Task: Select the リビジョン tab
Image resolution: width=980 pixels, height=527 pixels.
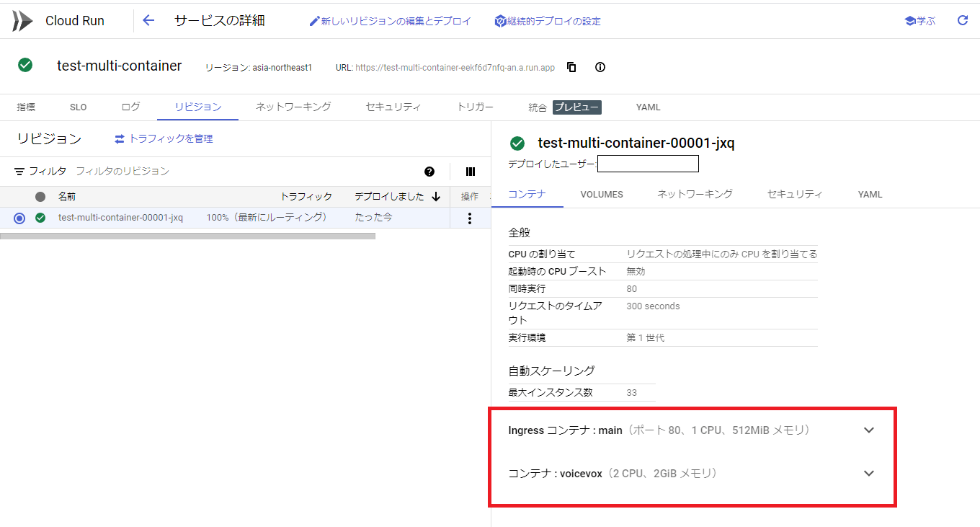Action: (198, 107)
